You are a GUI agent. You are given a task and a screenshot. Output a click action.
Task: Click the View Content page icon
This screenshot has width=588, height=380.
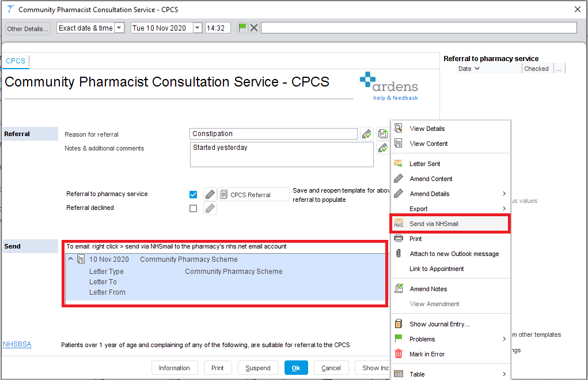pos(399,143)
